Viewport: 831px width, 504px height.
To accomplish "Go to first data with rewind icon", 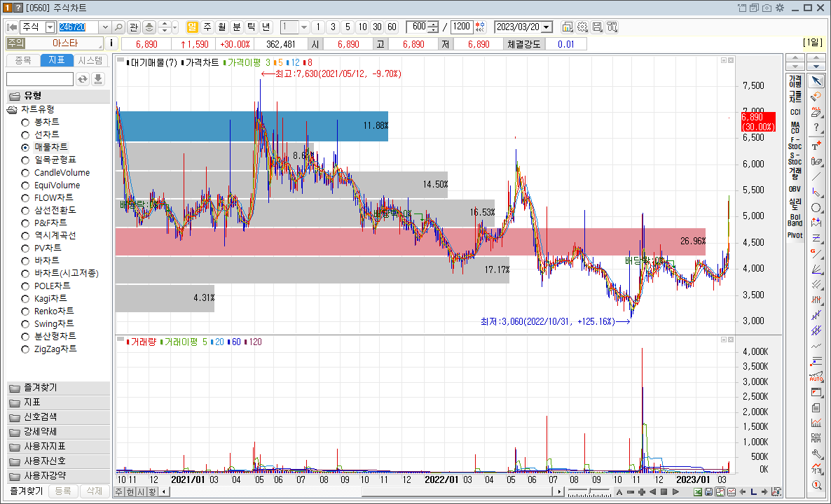I will [12, 27].
